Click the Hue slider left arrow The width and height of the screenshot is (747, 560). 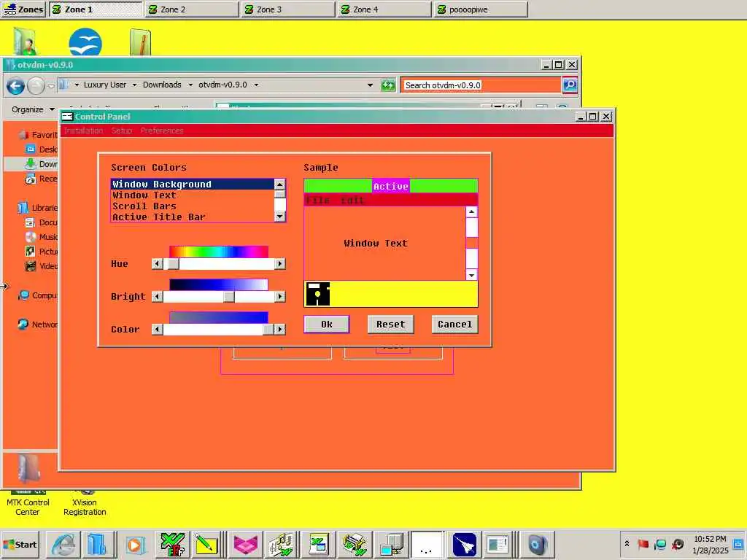(x=158, y=263)
